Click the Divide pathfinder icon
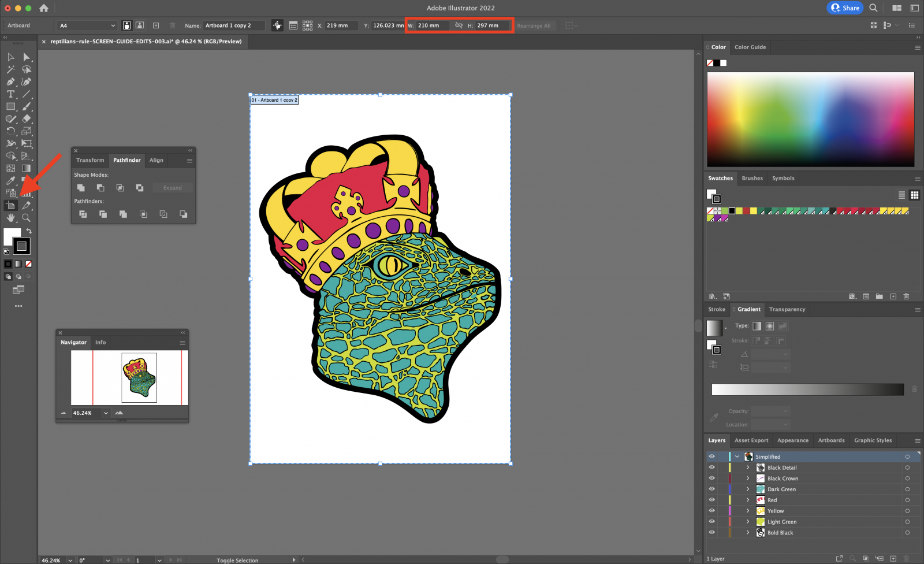924x564 pixels. point(83,214)
